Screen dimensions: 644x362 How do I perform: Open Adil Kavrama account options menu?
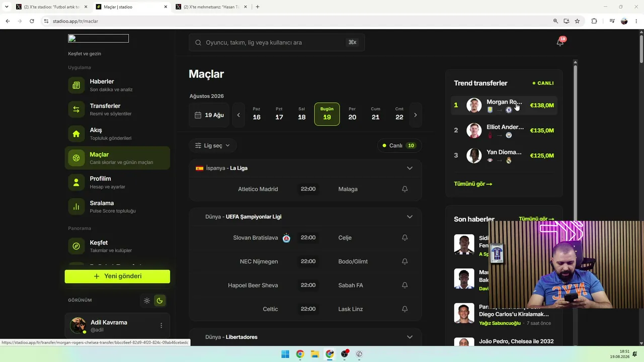[161, 325]
